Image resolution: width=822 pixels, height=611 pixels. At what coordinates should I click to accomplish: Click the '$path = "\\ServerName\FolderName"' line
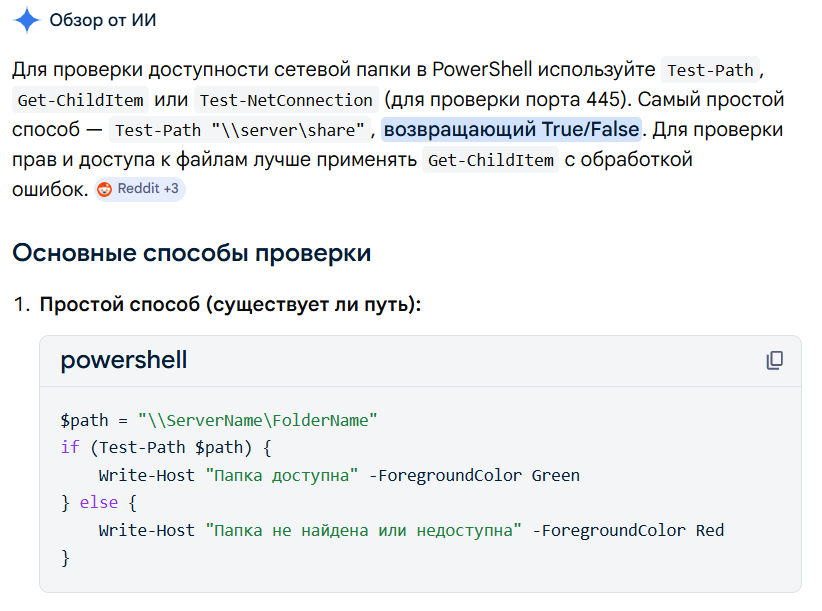tap(219, 420)
